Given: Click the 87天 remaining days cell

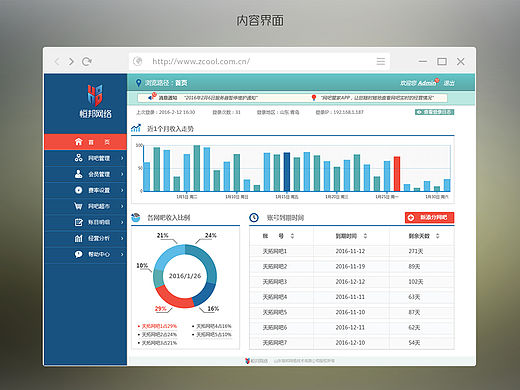Looking at the screenshot, I should [414, 312].
